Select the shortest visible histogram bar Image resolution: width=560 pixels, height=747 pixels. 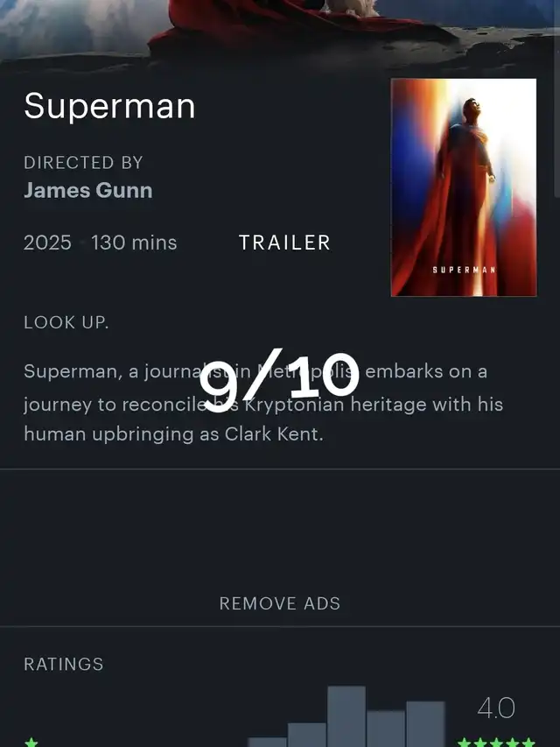pos(267,743)
